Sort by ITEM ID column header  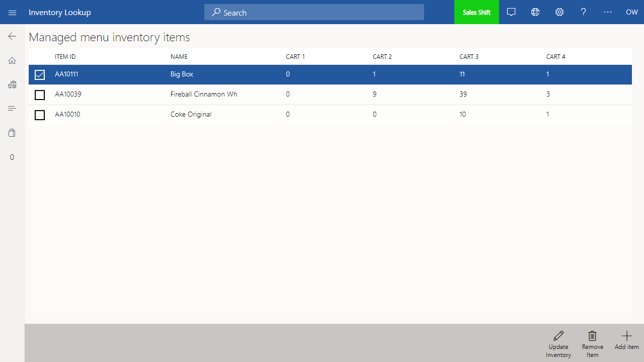[x=65, y=56]
